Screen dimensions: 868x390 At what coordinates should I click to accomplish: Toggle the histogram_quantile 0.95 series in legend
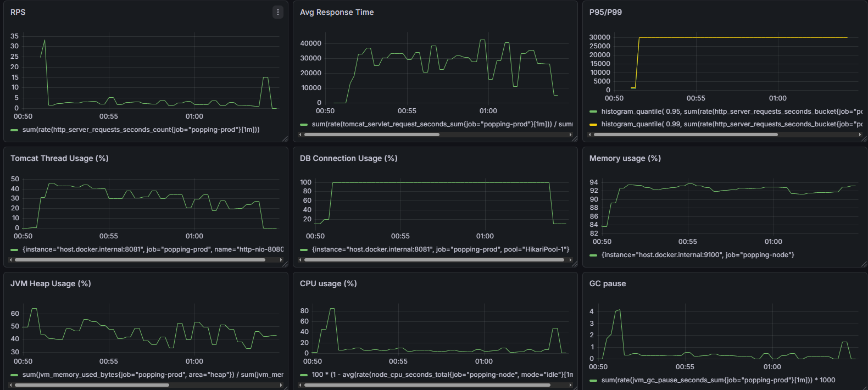(x=731, y=112)
